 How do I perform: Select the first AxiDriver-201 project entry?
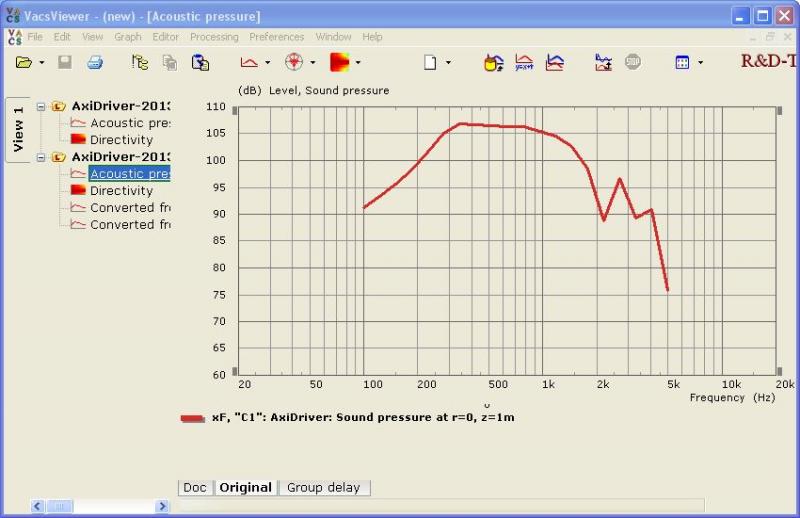pyautogui.click(x=120, y=106)
